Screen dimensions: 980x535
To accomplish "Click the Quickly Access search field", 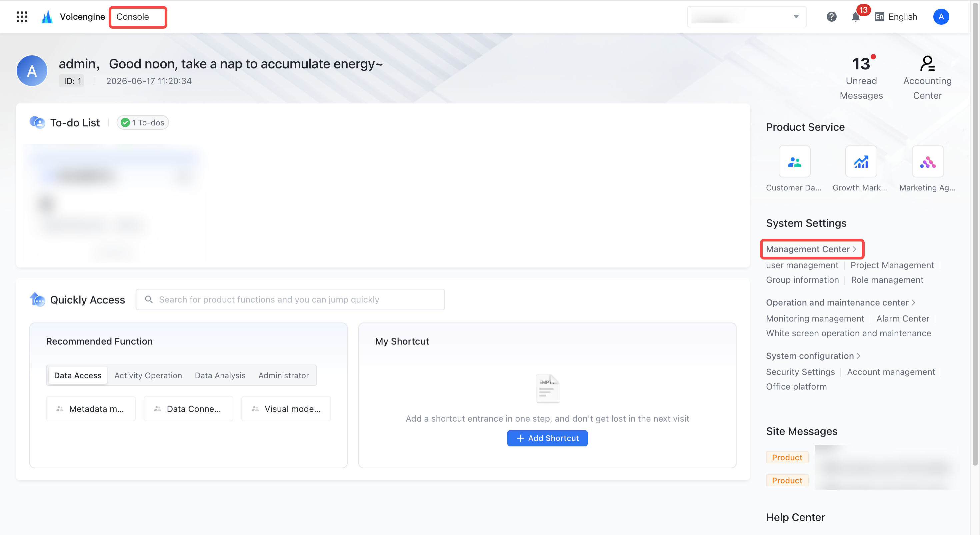I will tap(290, 299).
